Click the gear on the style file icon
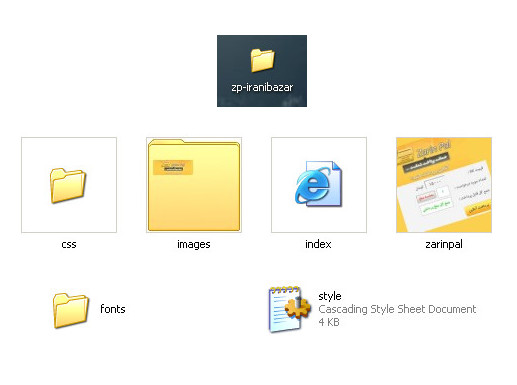This screenshot has height=385, width=517. click(x=298, y=308)
